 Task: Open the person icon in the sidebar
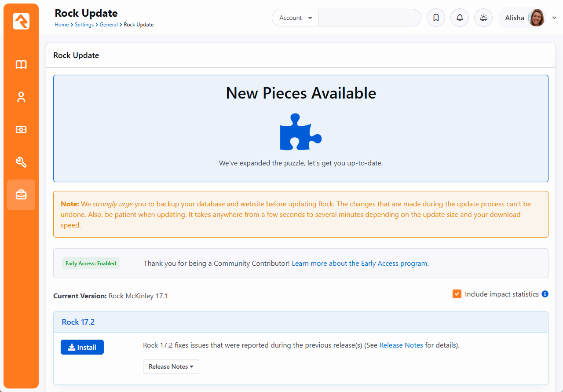pyautogui.click(x=21, y=97)
